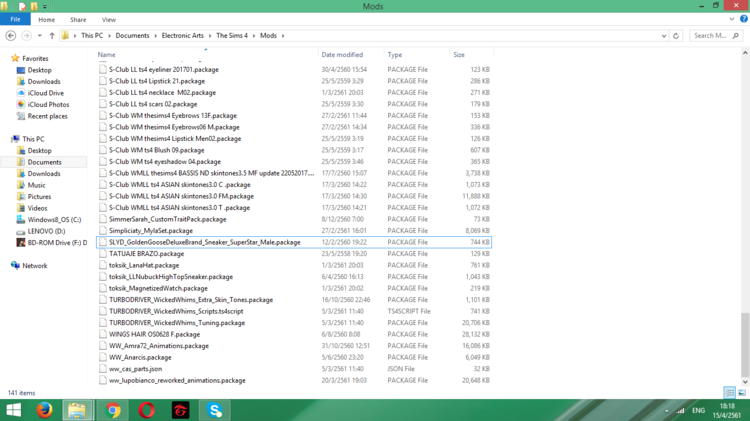Open Windows Start button
The width and height of the screenshot is (750, 421).
pos(13,410)
